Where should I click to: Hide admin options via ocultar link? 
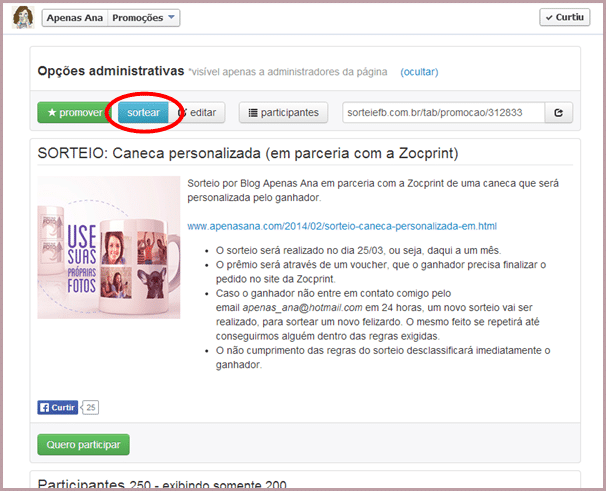click(419, 72)
